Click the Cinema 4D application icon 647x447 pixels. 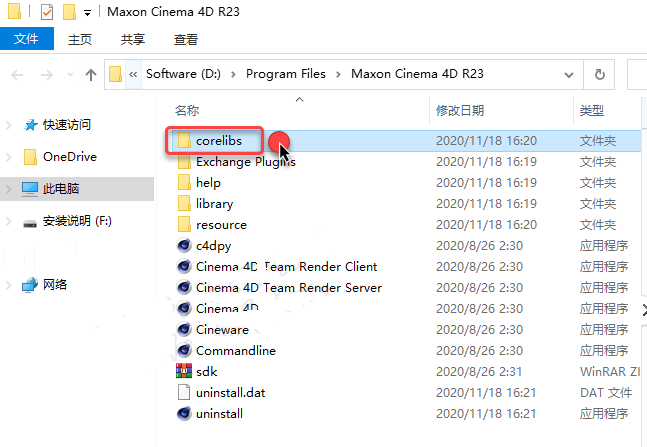pos(184,308)
